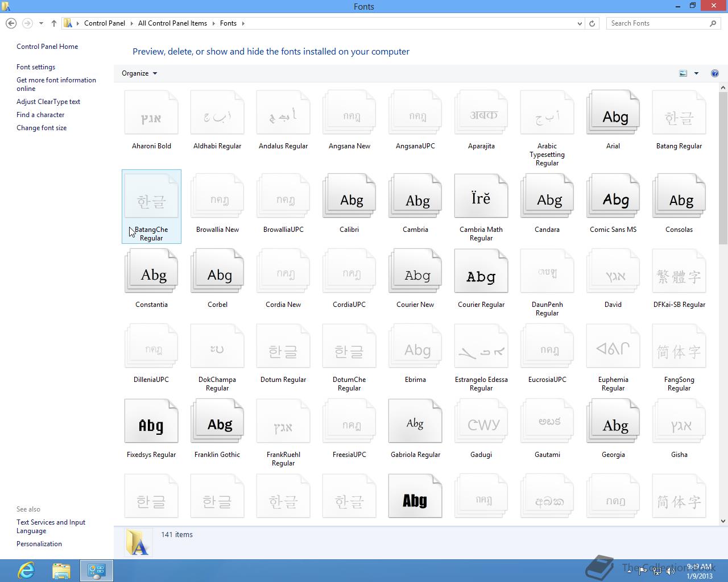Select the Cambria Math Regular font
Viewport: 728px width, 582px height.
pyautogui.click(x=481, y=196)
